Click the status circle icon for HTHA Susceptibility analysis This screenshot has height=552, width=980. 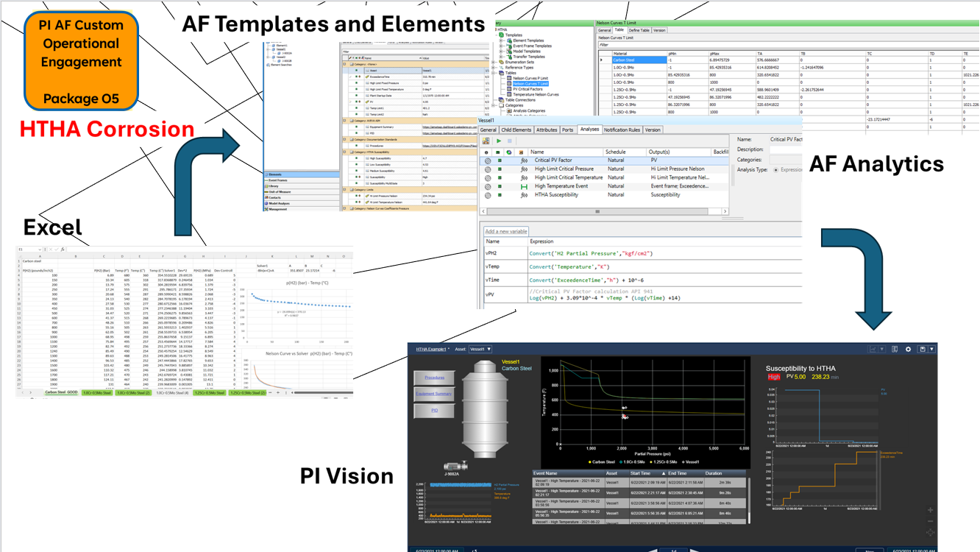487,196
